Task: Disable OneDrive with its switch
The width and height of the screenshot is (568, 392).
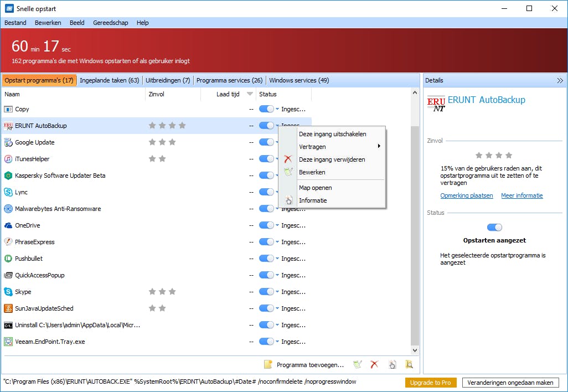Action: coord(267,225)
